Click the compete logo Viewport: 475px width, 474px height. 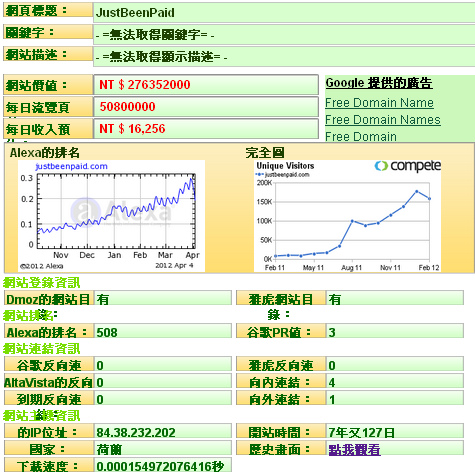point(407,166)
